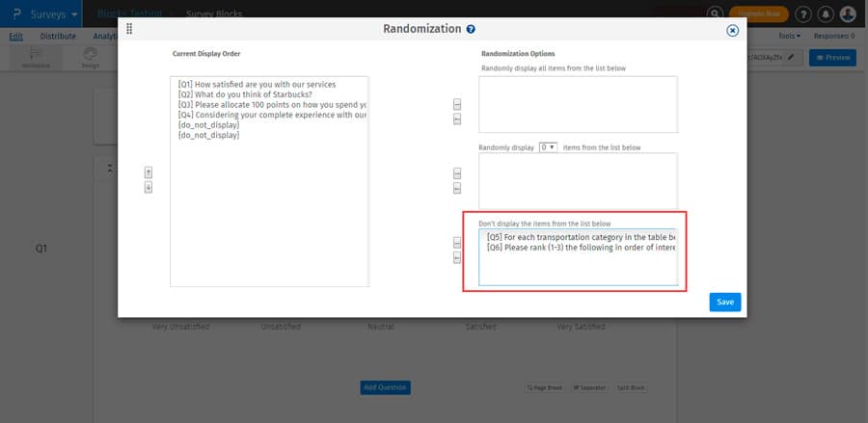Insert a Page Break

tap(545, 388)
